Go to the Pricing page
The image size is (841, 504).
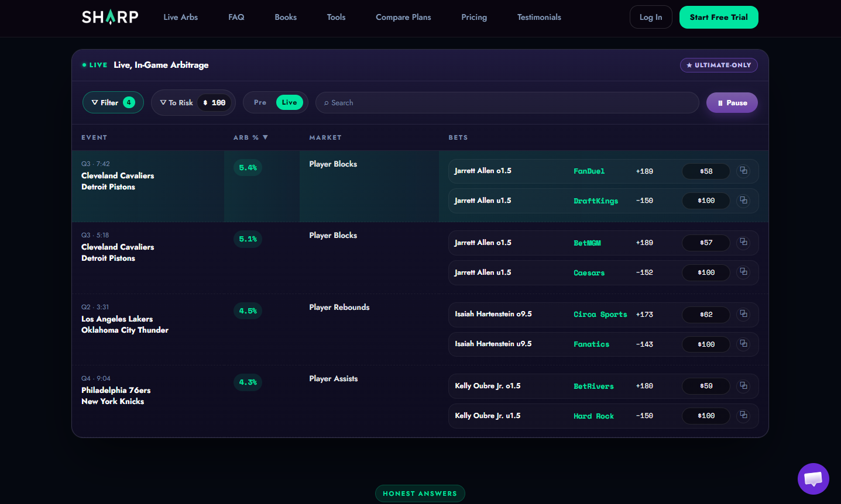coord(474,17)
